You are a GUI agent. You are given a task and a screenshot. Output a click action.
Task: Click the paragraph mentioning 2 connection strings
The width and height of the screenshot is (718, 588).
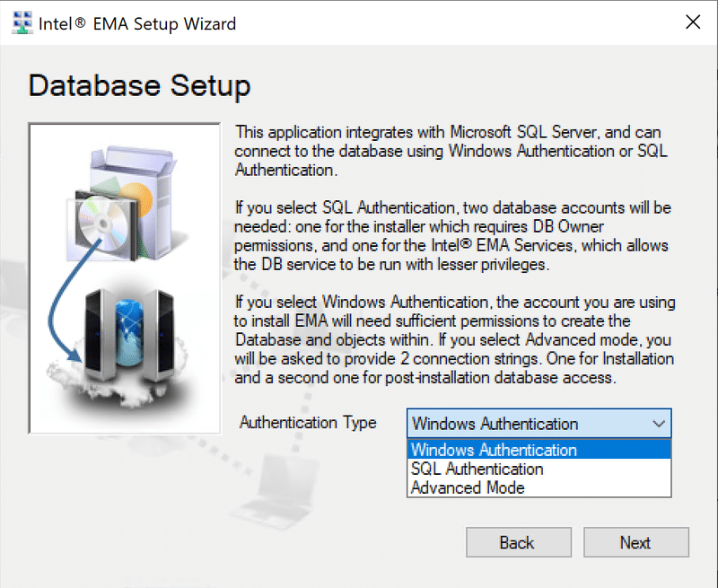tap(454, 340)
